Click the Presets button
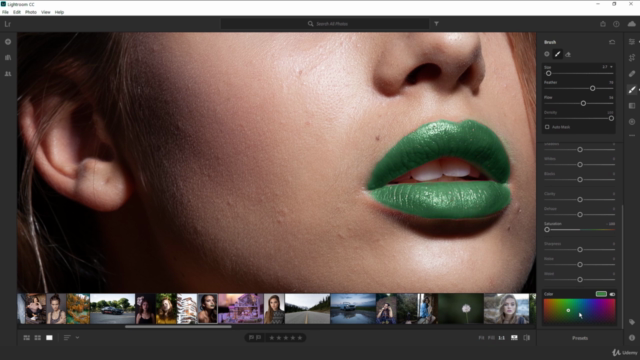 point(580,338)
